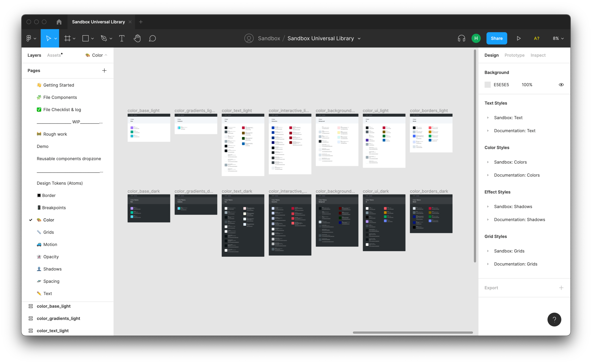The image size is (592, 364).
Task: Open the help question mark button
Action: pos(554,320)
